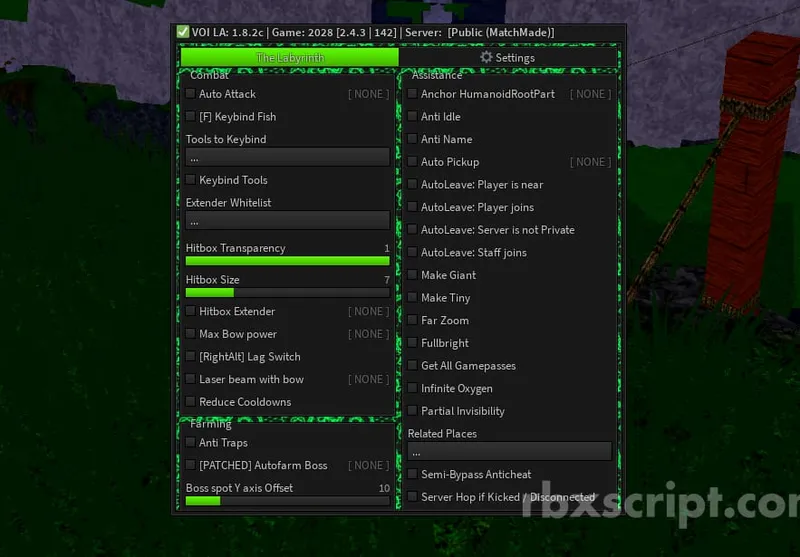Click the Settings gear icon

(486, 57)
